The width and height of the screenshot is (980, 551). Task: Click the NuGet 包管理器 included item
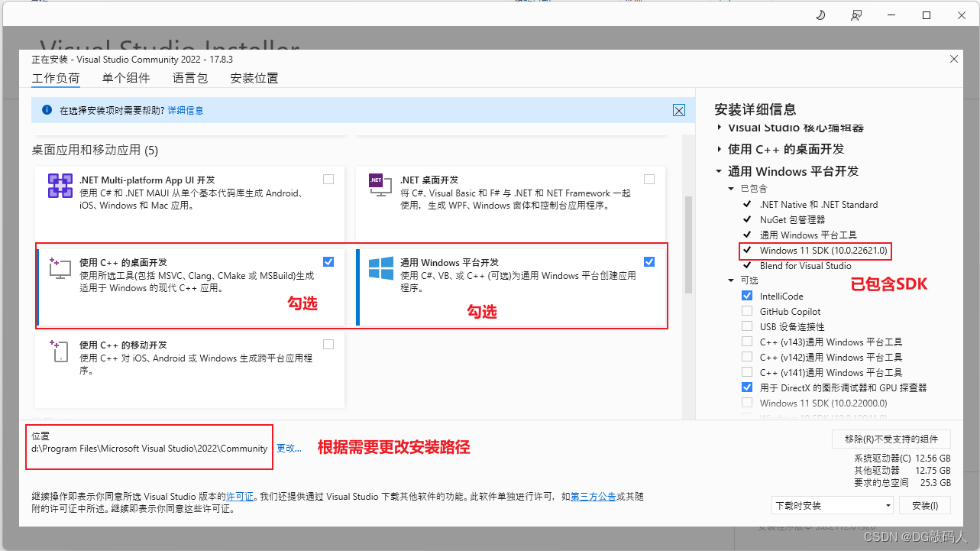point(792,219)
